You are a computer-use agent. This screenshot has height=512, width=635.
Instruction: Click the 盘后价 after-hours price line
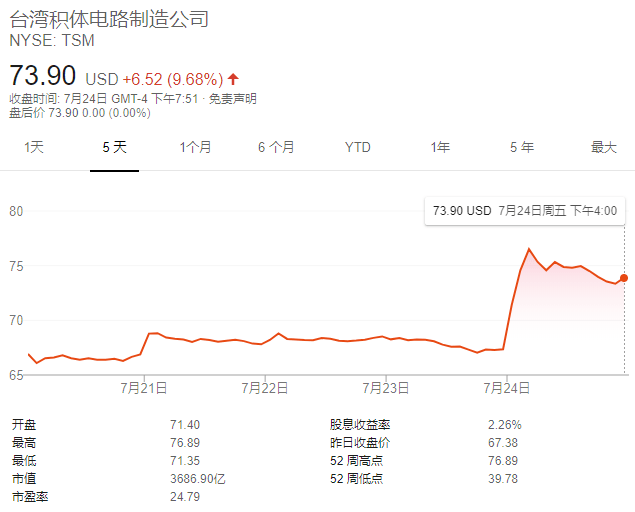(80, 113)
